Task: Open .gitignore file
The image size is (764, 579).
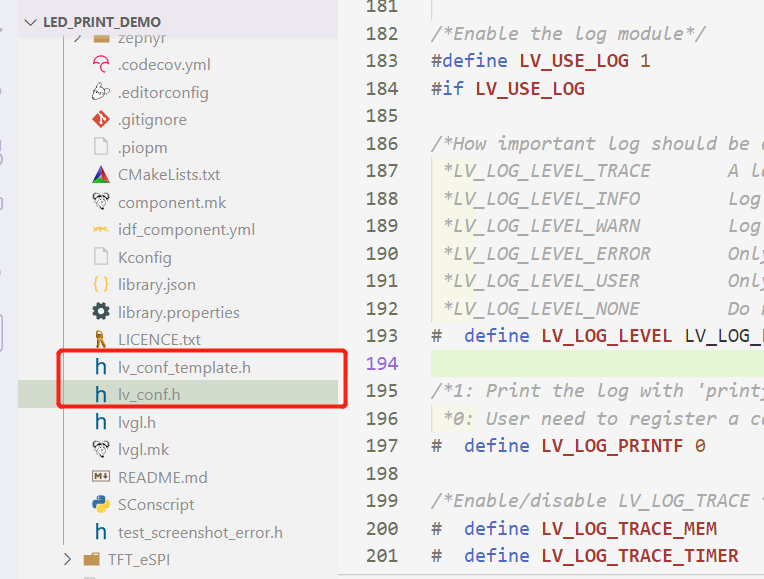Action: pos(153,120)
